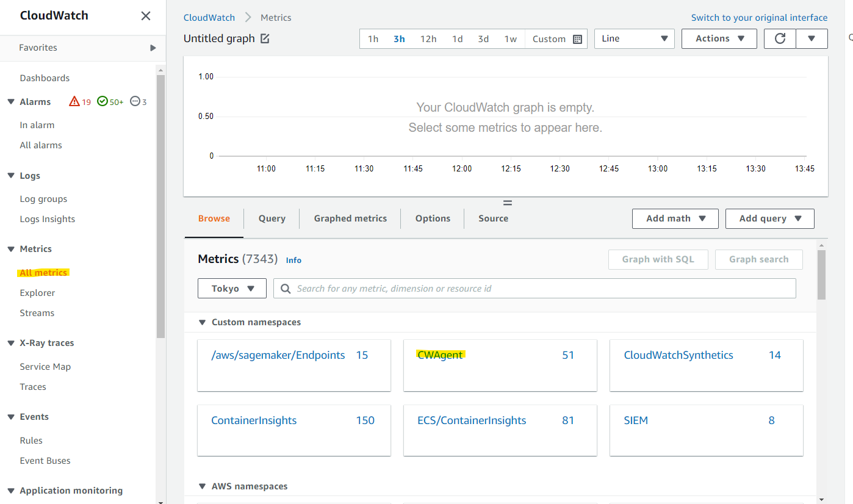The height and width of the screenshot is (504, 853).
Task: Collapse the AWS namespaces group
Action: [203, 486]
